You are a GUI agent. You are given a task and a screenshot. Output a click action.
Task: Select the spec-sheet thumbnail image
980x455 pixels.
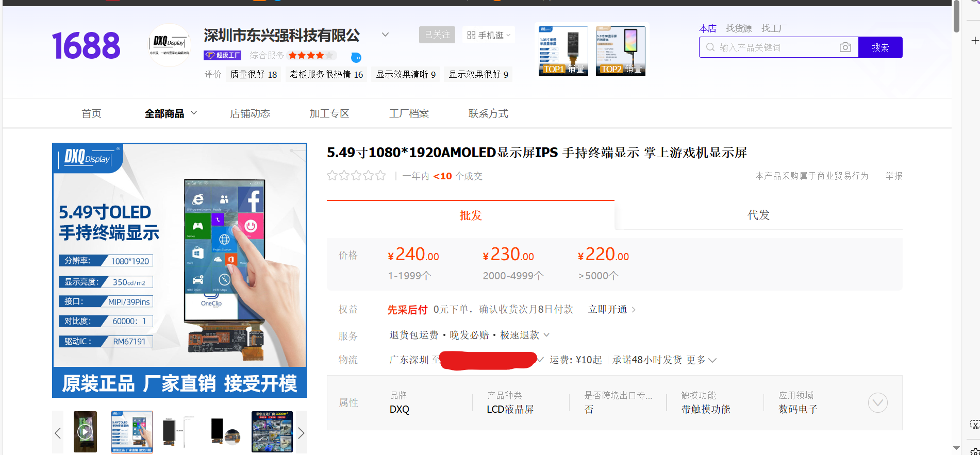click(132, 432)
